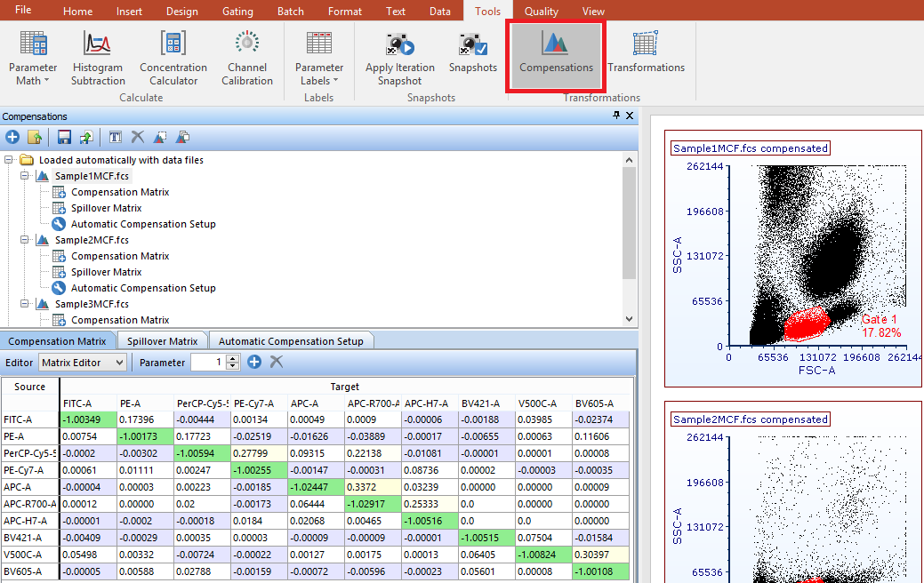Screen dimensions: 924x583
Task: Delete compensation using panel X icon
Action: pyautogui.click(x=137, y=137)
